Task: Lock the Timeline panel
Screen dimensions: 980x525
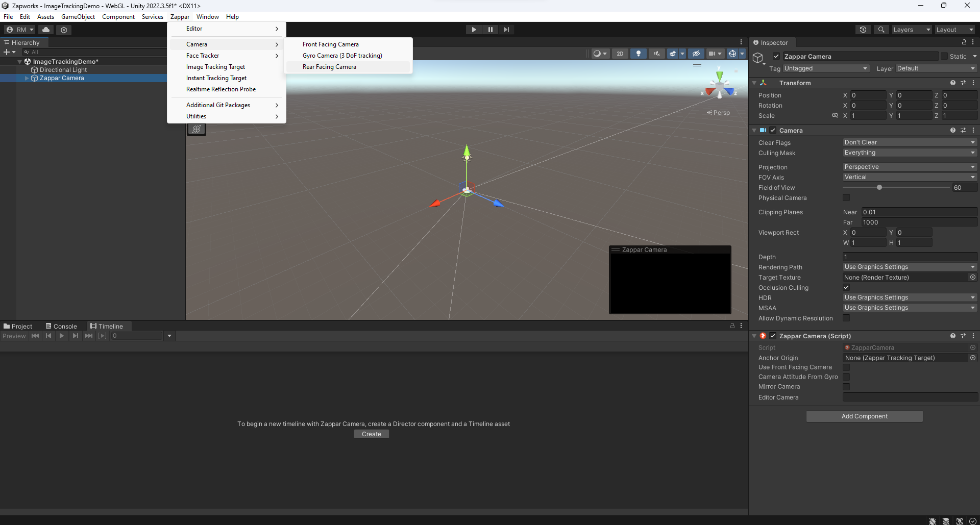Action: coord(732,326)
